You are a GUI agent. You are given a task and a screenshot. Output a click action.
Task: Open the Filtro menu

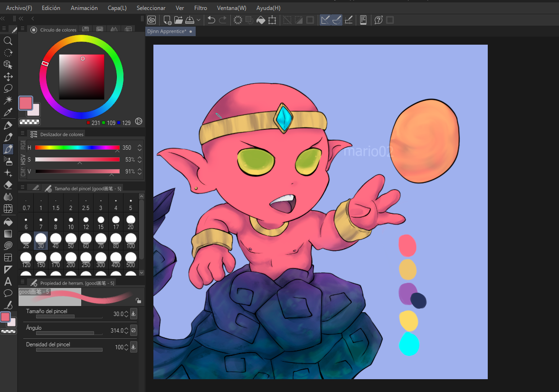click(x=200, y=8)
